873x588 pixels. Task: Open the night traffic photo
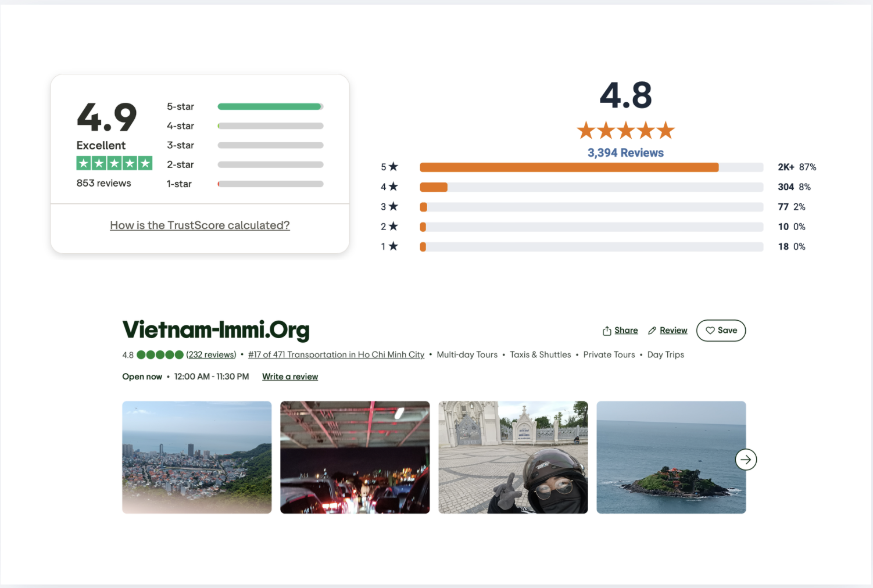[355, 457]
